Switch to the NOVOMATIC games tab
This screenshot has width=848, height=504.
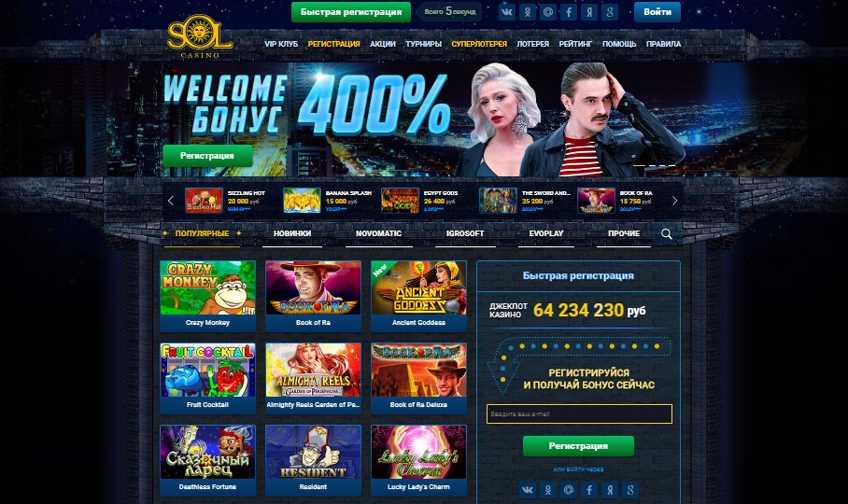click(x=378, y=233)
